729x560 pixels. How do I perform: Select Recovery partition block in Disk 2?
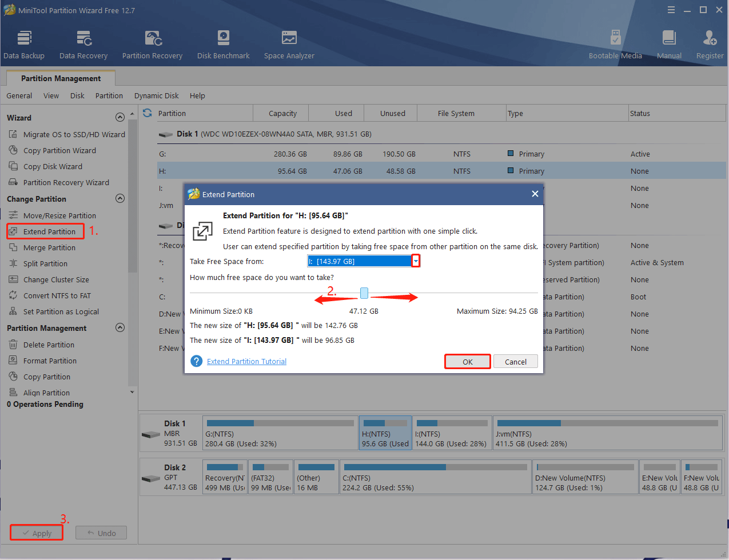(225, 477)
